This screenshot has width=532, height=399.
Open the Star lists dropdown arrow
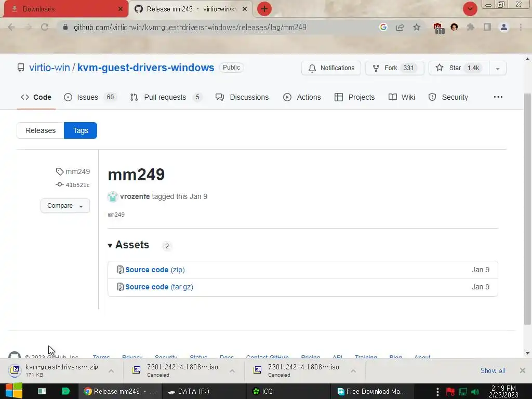pyautogui.click(x=498, y=68)
